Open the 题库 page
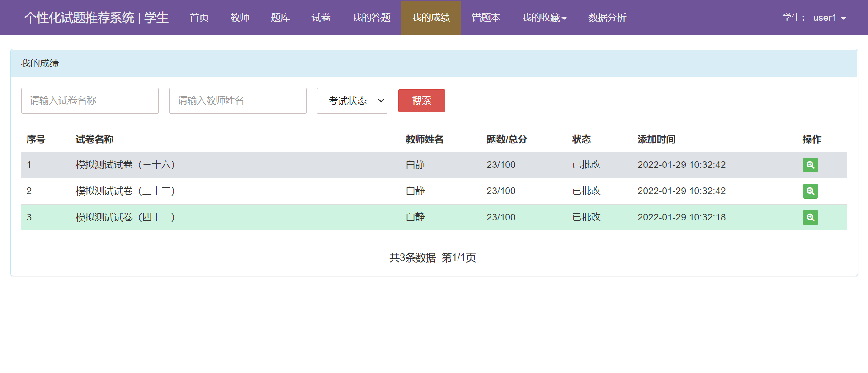 [280, 18]
